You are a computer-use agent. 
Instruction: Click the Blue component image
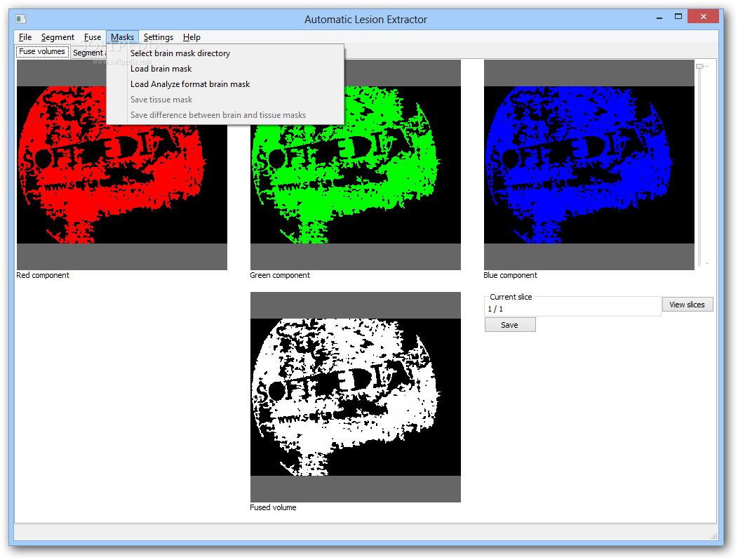click(x=589, y=165)
